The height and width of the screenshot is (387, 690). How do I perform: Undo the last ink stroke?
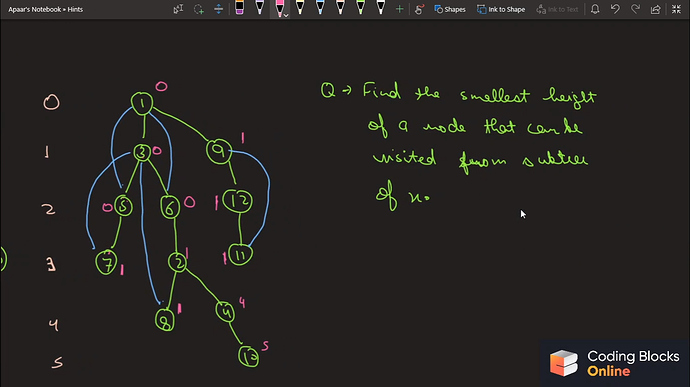tap(615, 9)
